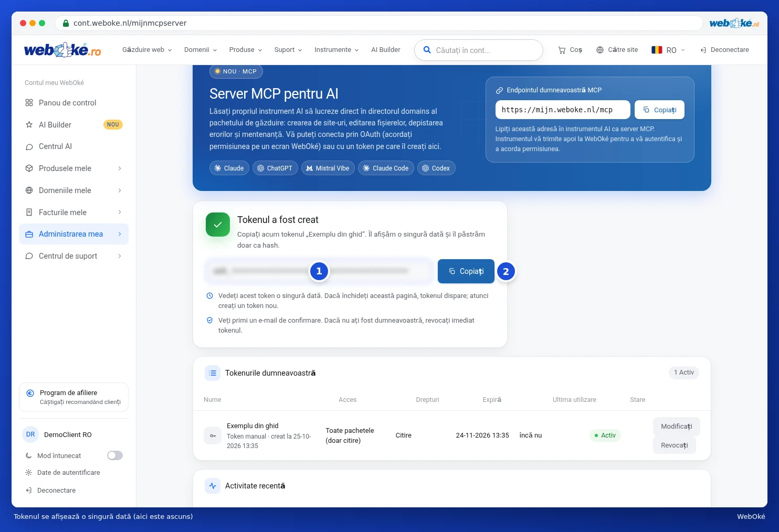
Task: Click the Tokenurile dumneavoastră list icon
Action: (x=213, y=373)
